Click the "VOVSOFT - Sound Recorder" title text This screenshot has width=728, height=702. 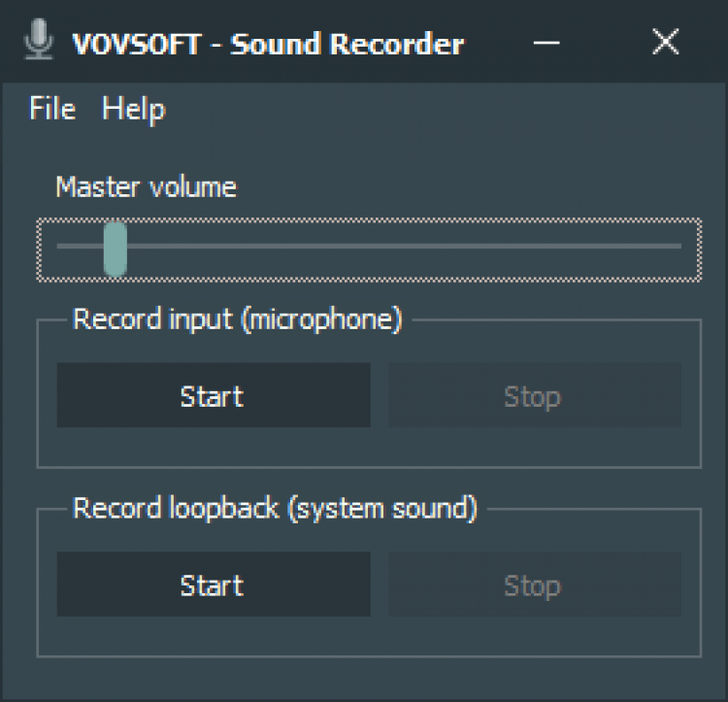pos(268,44)
